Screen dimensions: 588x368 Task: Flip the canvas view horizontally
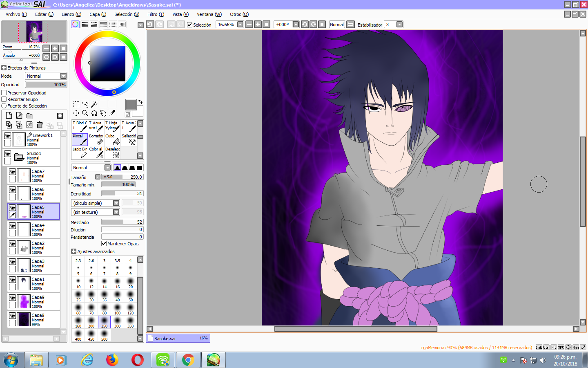click(350, 25)
